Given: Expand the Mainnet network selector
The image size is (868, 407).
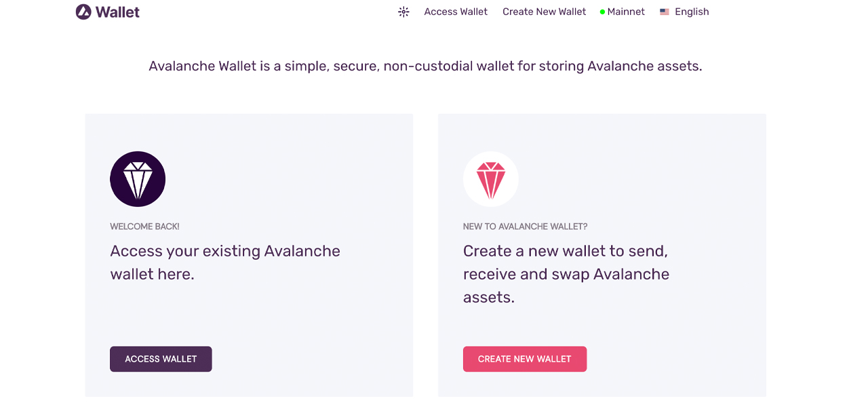Looking at the screenshot, I should tap(626, 12).
